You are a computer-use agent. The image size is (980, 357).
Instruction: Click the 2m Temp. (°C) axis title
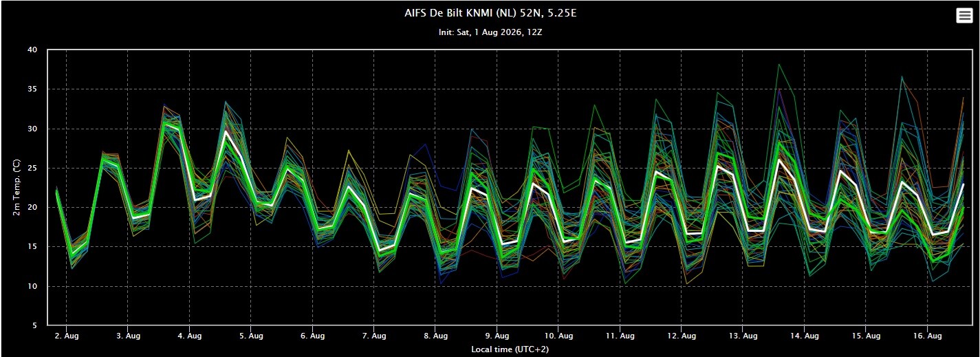point(17,187)
